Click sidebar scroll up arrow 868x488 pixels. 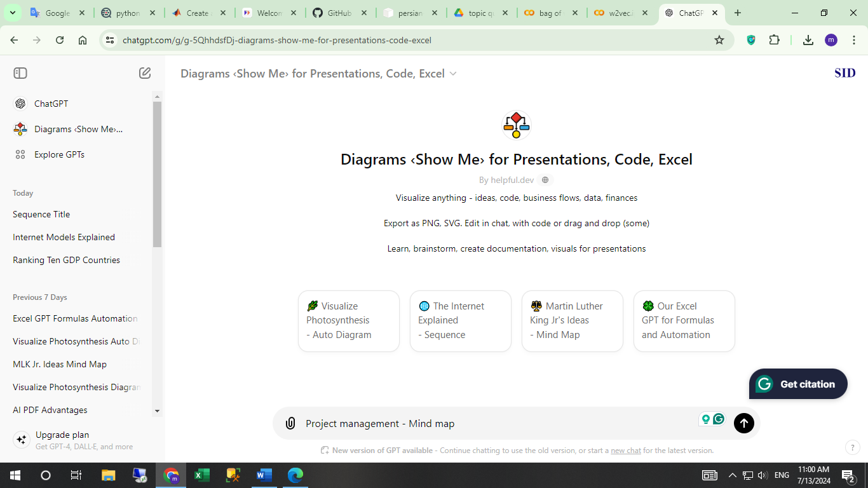pyautogui.click(x=158, y=97)
